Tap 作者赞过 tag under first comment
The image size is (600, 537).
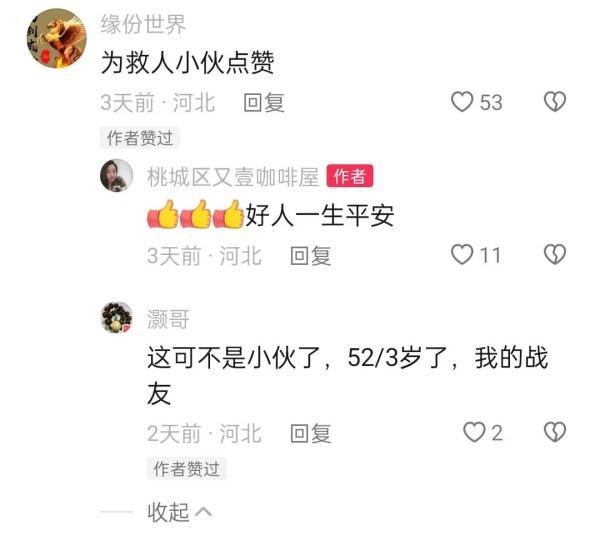pyautogui.click(x=140, y=138)
